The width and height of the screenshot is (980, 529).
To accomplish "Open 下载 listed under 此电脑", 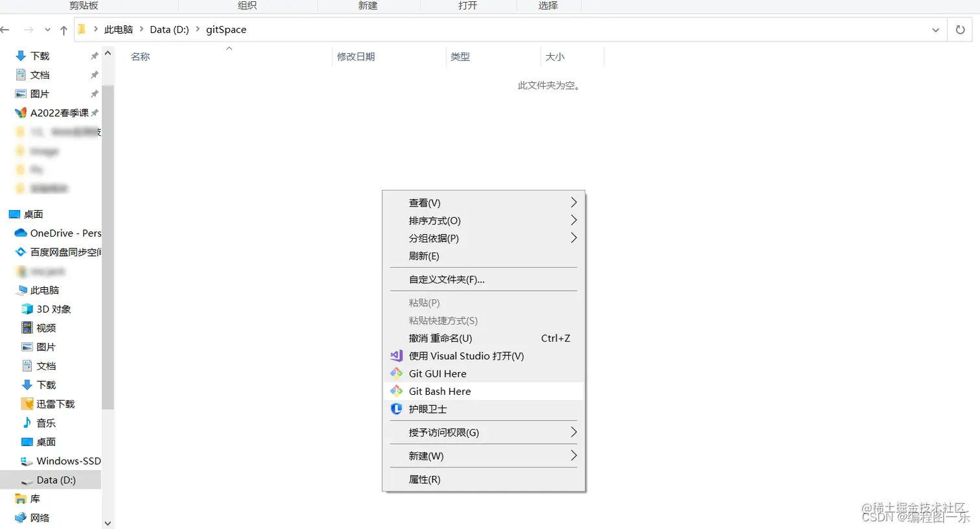I will (38, 385).
